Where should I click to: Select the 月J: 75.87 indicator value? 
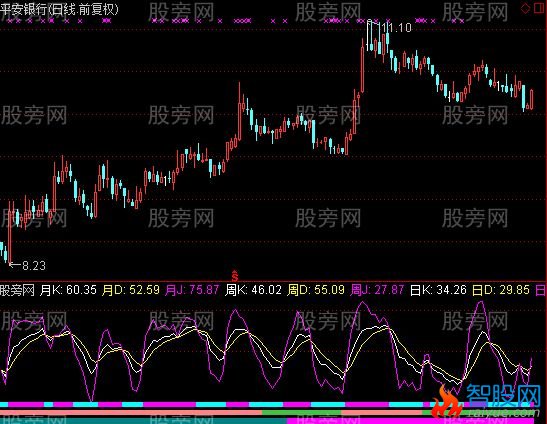coord(192,290)
